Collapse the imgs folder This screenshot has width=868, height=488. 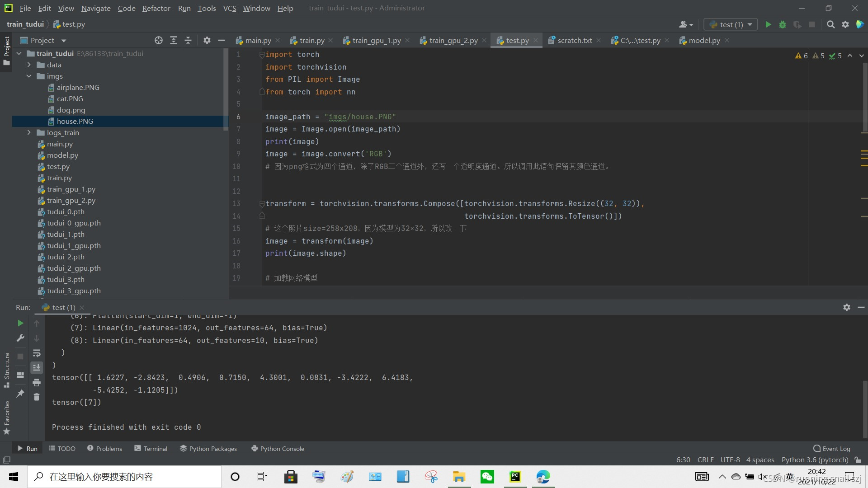coord(29,76)
